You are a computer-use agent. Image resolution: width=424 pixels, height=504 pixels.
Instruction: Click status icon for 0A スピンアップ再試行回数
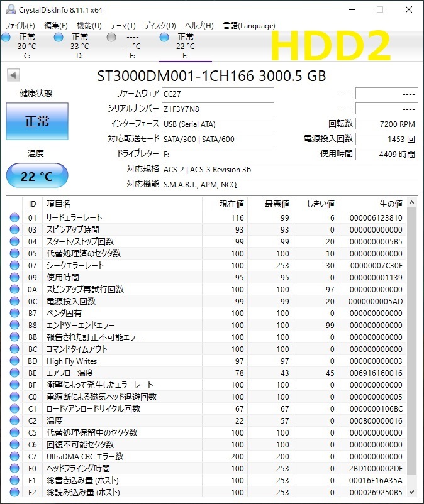point(14,289)
